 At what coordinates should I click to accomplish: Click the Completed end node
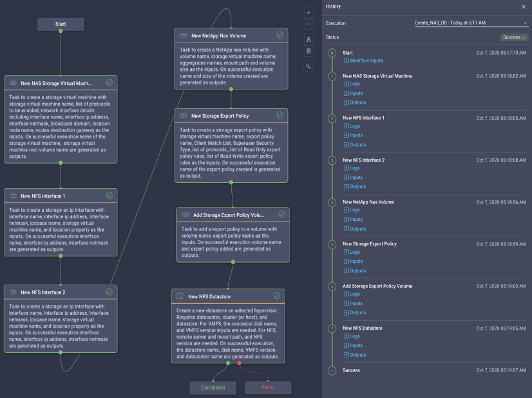tap(213, 388)
